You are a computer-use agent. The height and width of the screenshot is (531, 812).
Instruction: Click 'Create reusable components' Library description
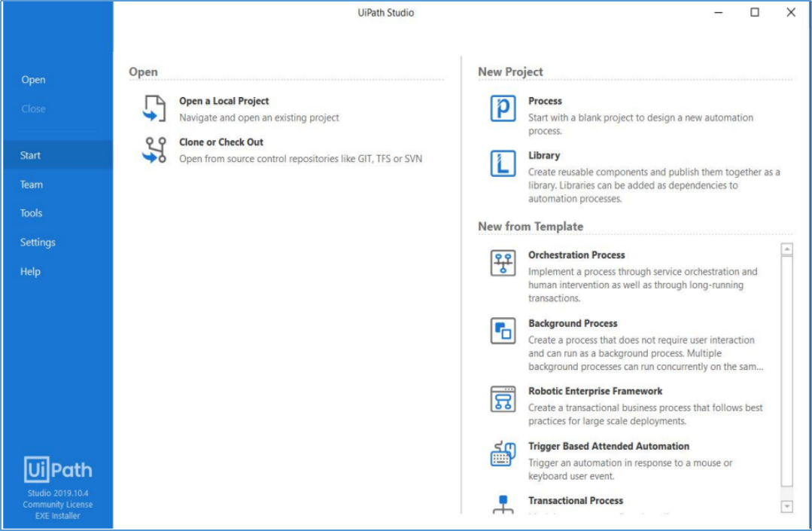(654, 185)
